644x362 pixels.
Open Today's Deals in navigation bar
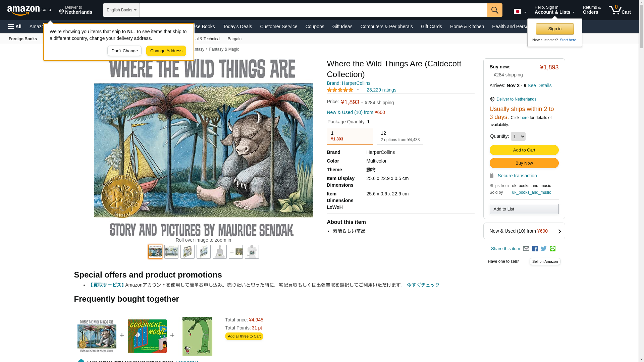click(237, 26)
